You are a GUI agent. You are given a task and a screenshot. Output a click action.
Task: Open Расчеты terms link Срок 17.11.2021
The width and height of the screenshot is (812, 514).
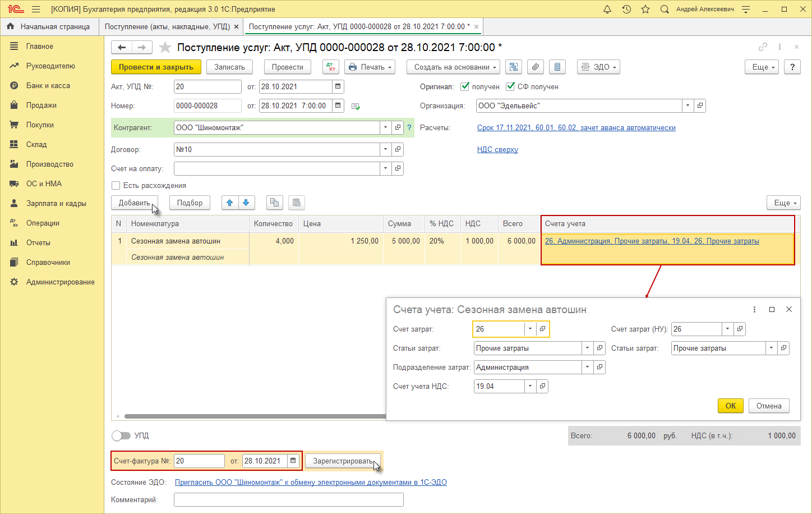click(x=576, y=127)
